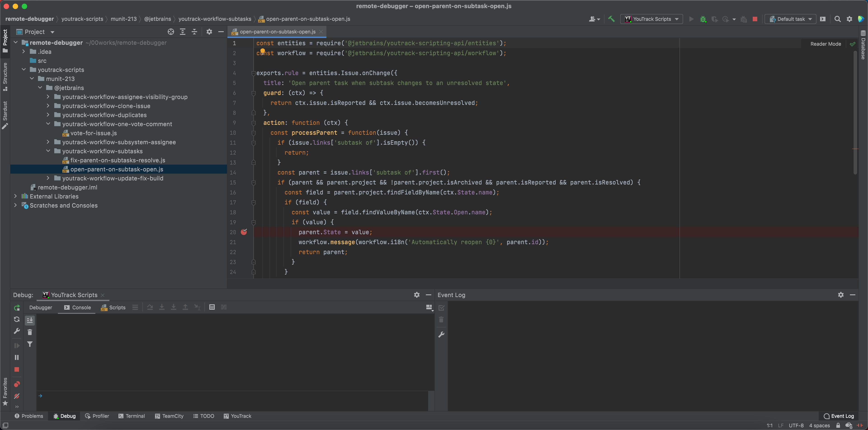
Task: Open Profiler tool window
Action: [x=97, y=416]
